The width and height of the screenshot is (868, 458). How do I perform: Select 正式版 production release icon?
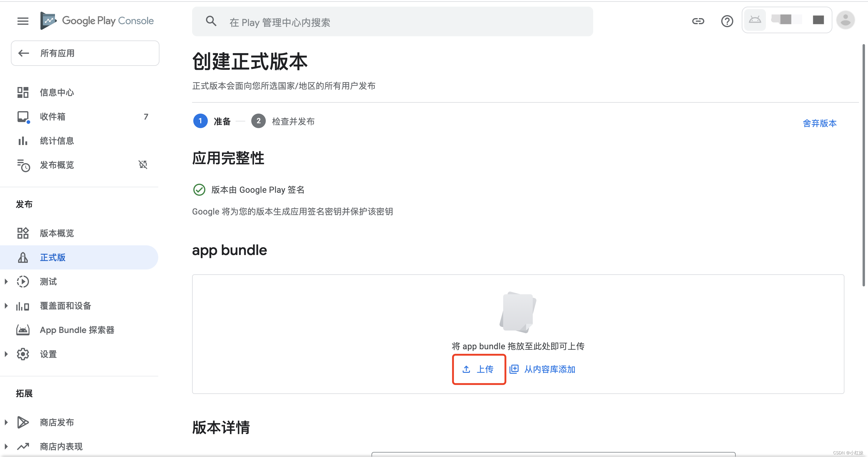pos(23,257)
